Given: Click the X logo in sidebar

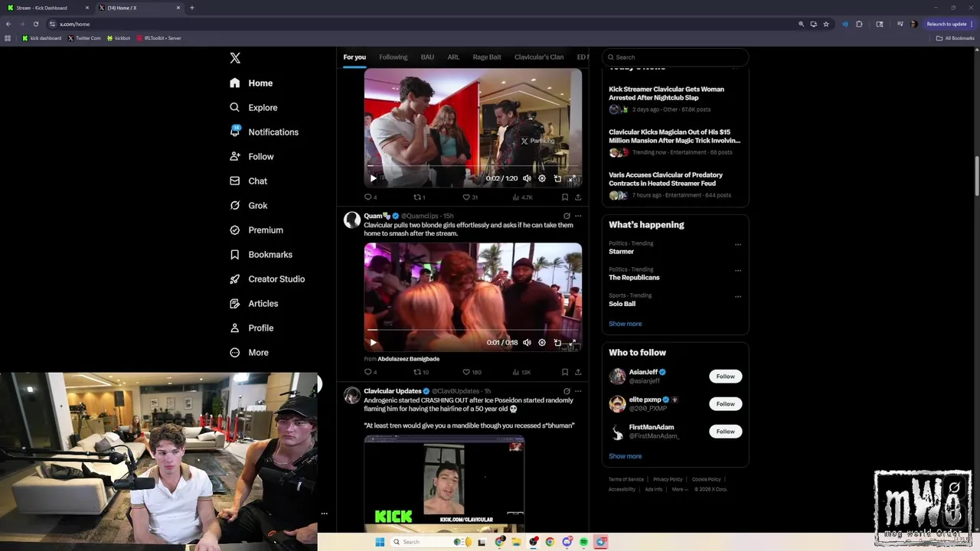Looking at the screenshot, I should click(x=235, y=58).
